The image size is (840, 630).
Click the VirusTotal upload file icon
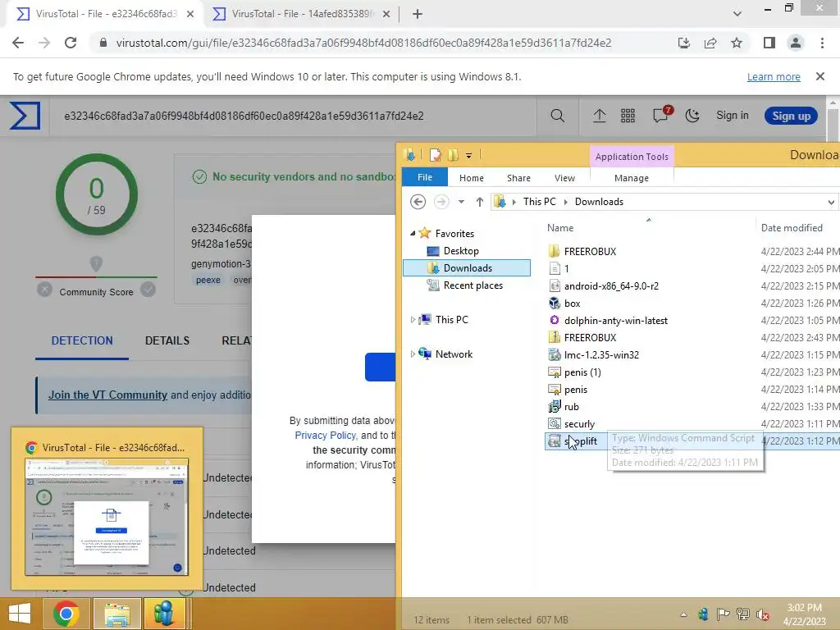[x=599, y=116]
